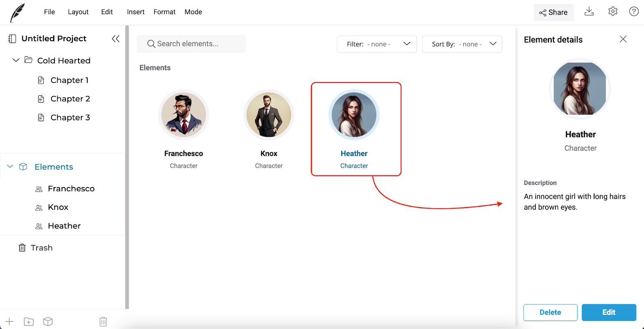Viewport: 644px width, 329px height.
Task: Open the download icon in top bar
Action: click(589, 12)
